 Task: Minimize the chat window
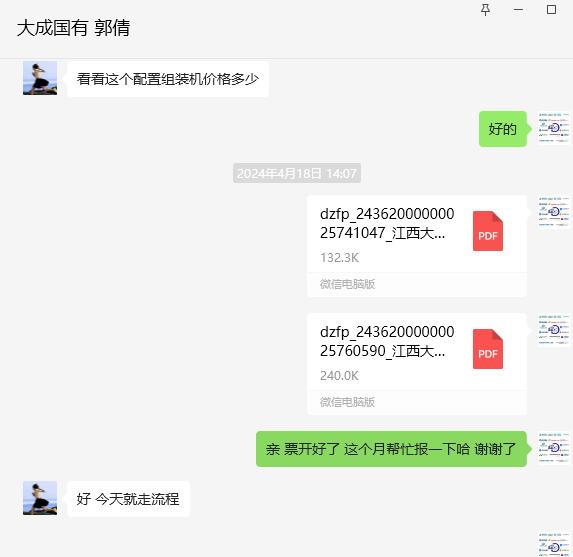pyautogui.click(x=518, y=10)
